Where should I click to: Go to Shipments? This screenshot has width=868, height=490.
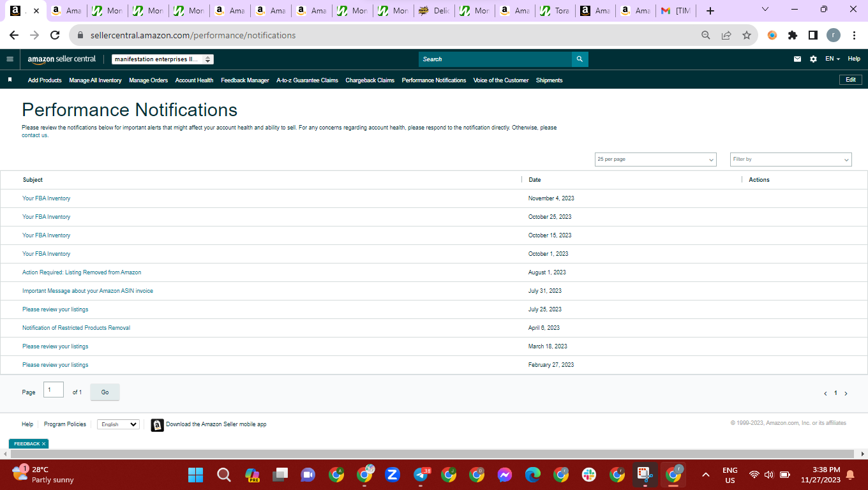(550, 80)
